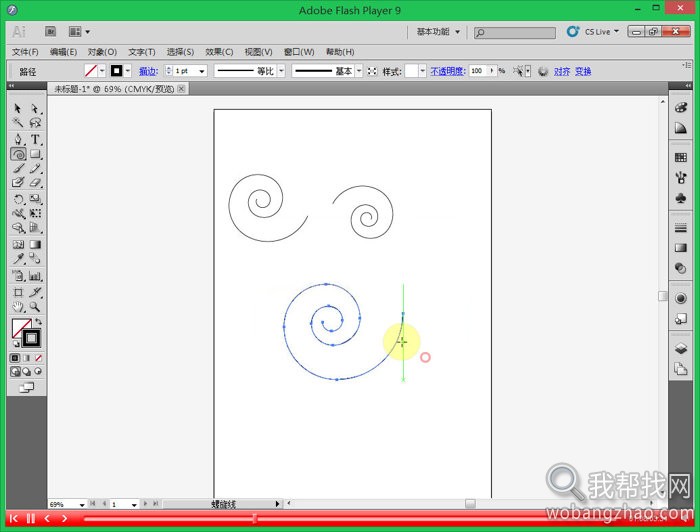
Task: Select the Direct Selection tool
Action: tap(35, 108)
